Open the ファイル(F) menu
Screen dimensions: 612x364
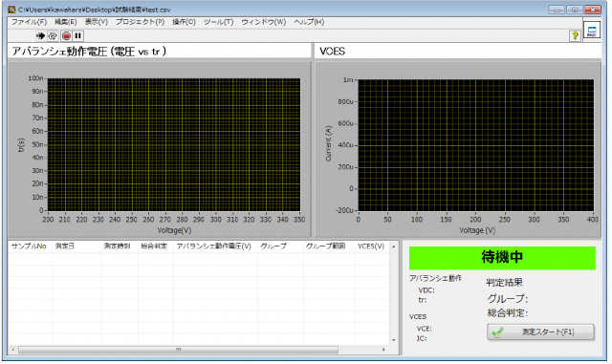coord(29,22)
